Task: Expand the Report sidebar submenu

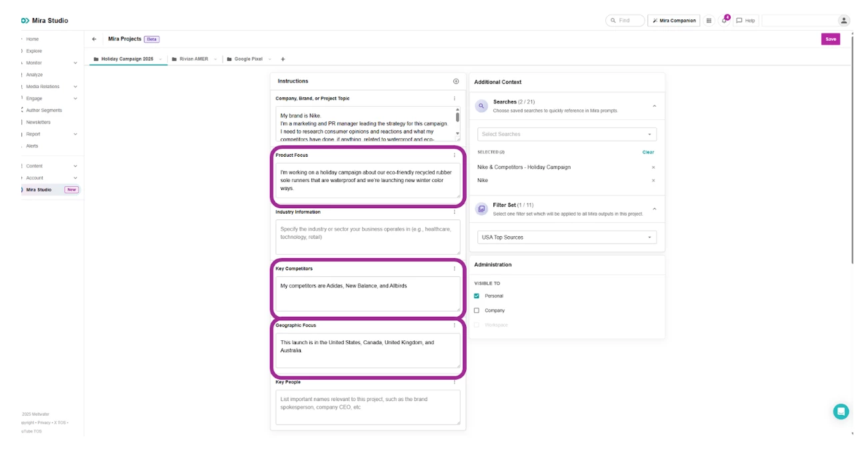Action: (75, 134)
